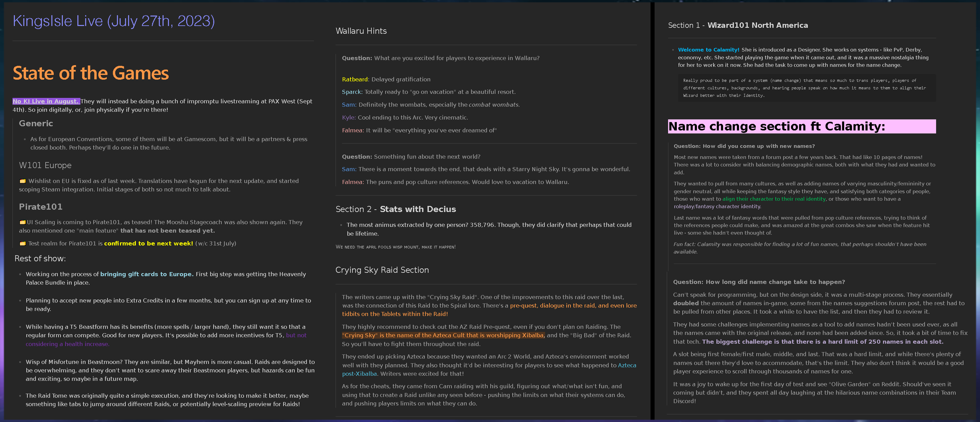Click purple 'but not considering a health increase.'
This screenshot has width=980, height=422.
click(x=166, y=340)
